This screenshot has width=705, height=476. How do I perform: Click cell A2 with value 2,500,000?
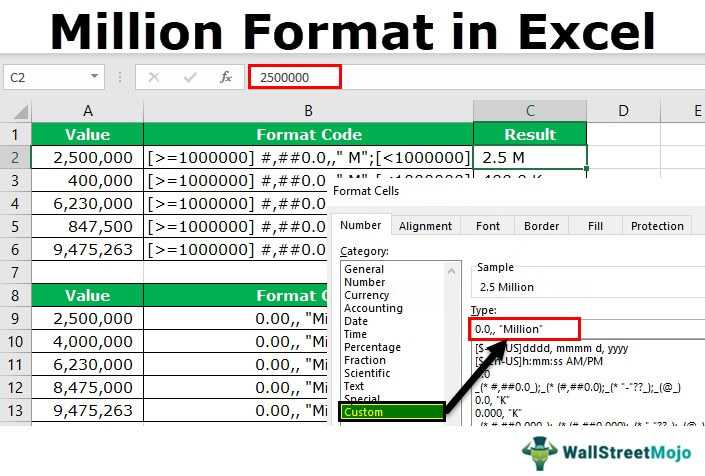click(88, 157)
